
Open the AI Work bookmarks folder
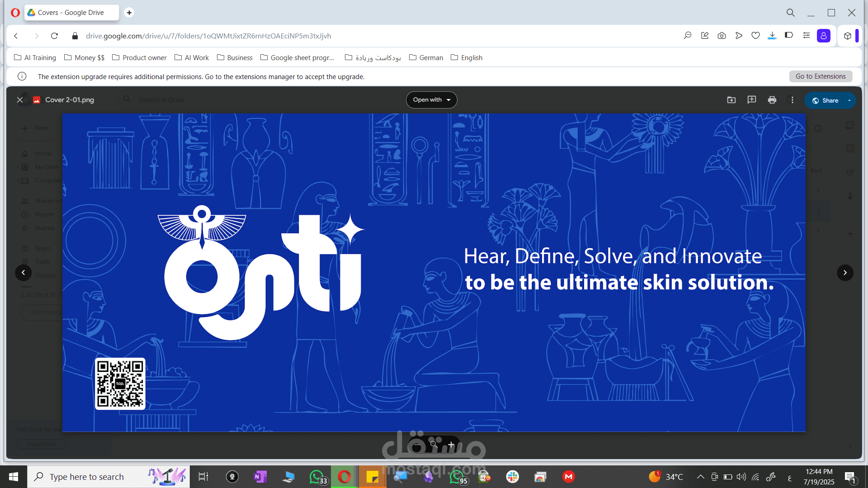click(x=192, y=58)
